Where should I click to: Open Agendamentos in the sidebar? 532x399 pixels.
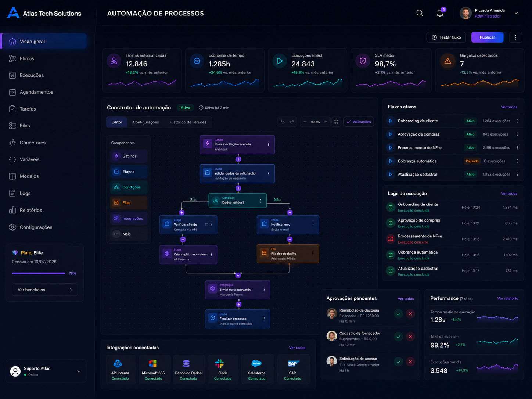click(44, 92)
